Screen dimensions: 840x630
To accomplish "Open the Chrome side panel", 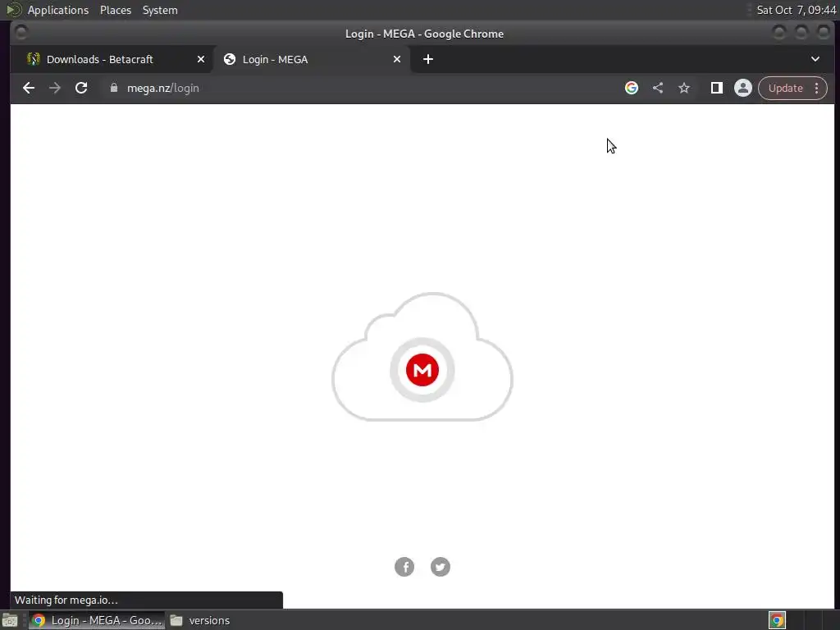I will coord(717,88).
